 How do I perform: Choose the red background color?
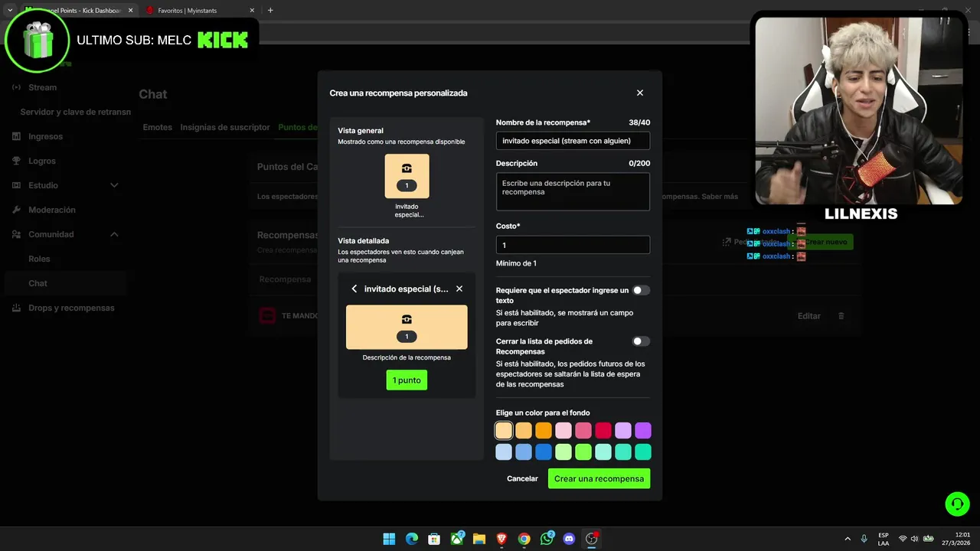[x=603, y=431]
